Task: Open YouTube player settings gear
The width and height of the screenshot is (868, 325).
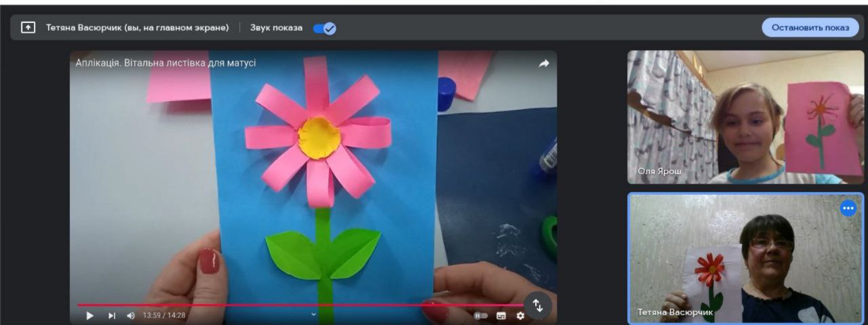Action: tap(520, 316)
